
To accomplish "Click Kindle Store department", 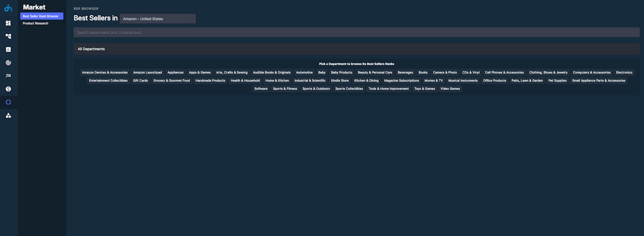I will [x=340, y=80].
